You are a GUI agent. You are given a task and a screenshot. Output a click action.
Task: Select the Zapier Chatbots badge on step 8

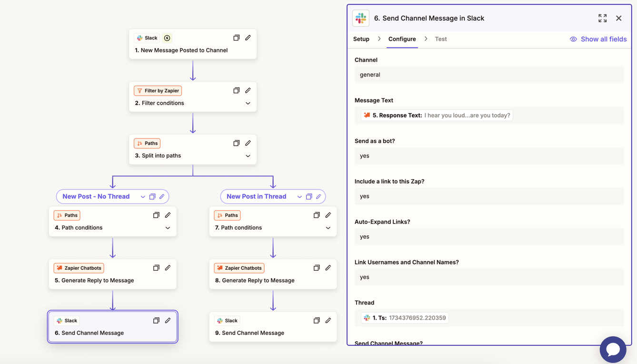(239, 268)
